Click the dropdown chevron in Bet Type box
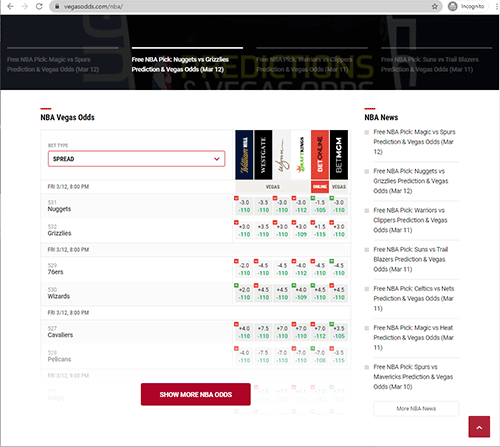The image size is (500, 447). coord(217,159)
